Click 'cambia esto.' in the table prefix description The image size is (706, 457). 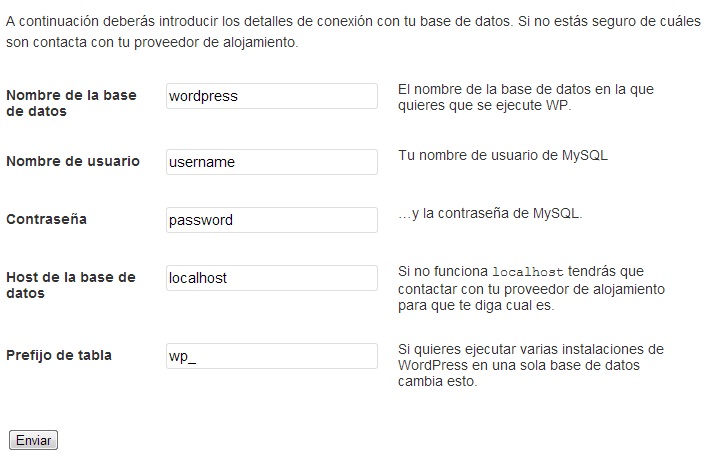[437, 382]
